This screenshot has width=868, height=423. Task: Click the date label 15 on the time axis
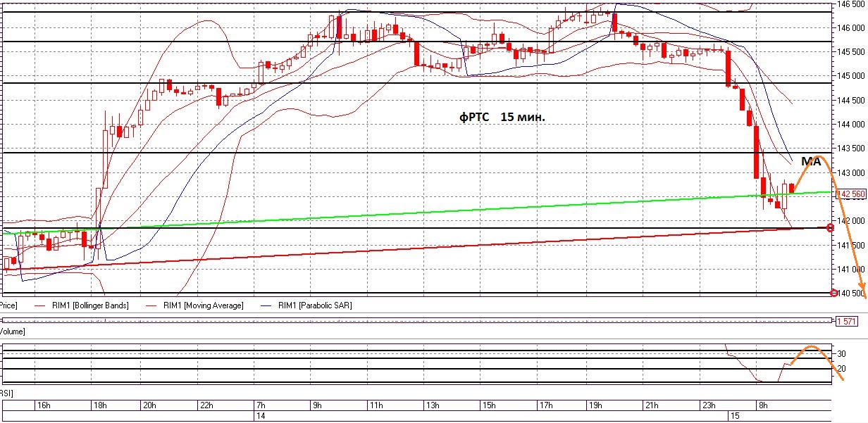735,417
